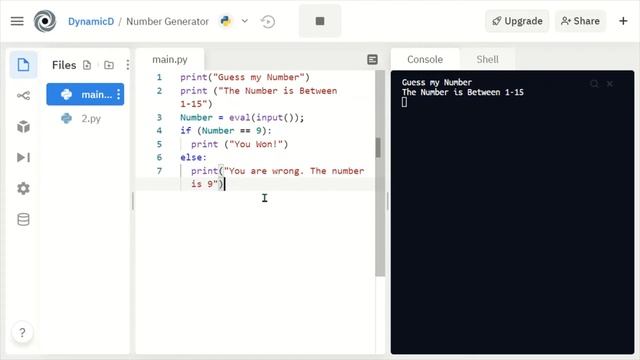Image resolution: width=640 pixels, height=360 pixels.
Task: Select 2.py in file tree
Action: click(85, 118)
